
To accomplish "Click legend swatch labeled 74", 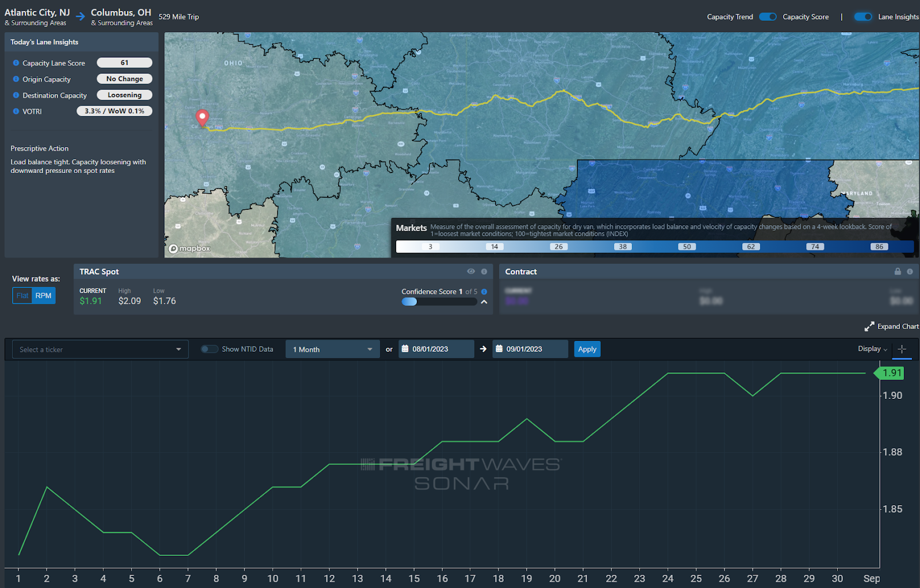I will (815, 247).
